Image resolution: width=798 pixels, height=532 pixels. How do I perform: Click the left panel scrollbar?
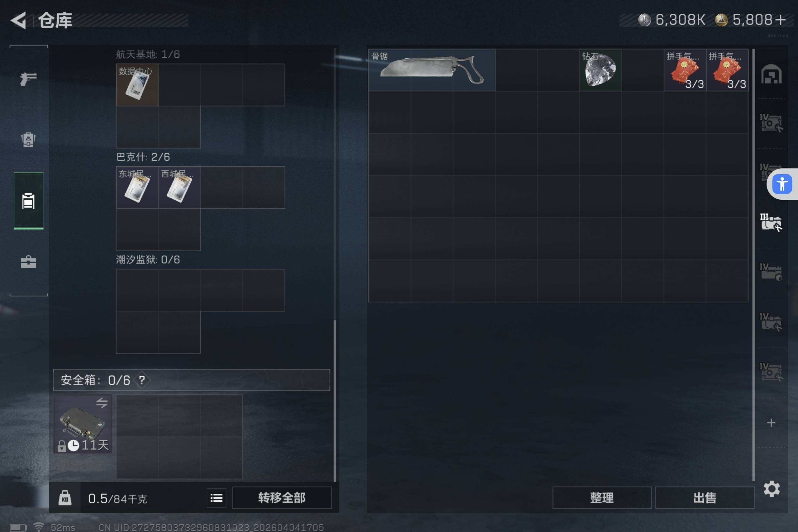pos(335,265)
